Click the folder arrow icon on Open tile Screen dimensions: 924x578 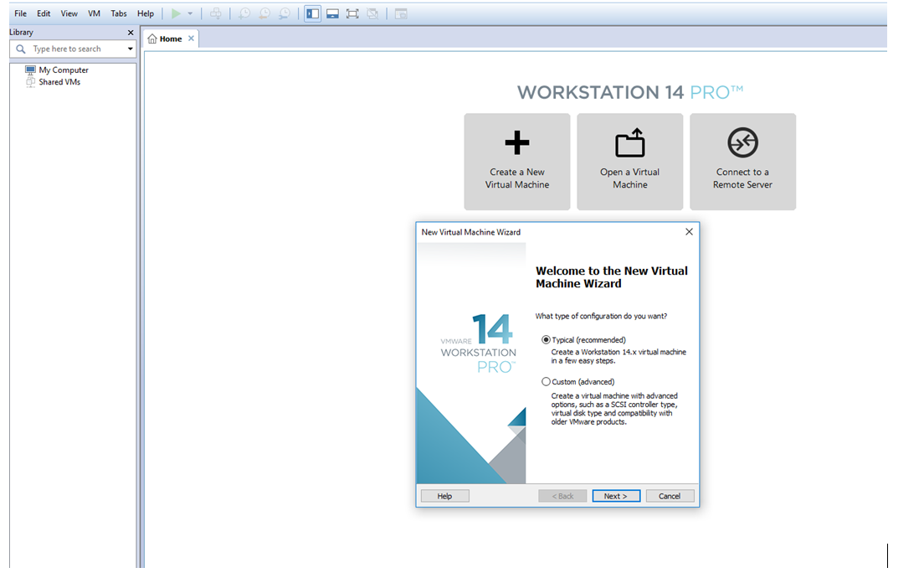click(x=630, y=142)
